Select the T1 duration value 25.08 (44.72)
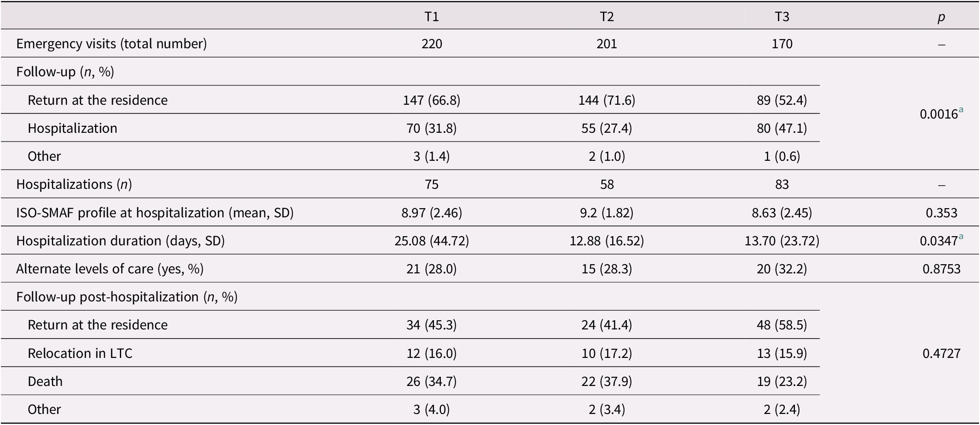Image resolution: width=980 pixels, height=425 pixels. pyautogui.click(x=432, y=241)
